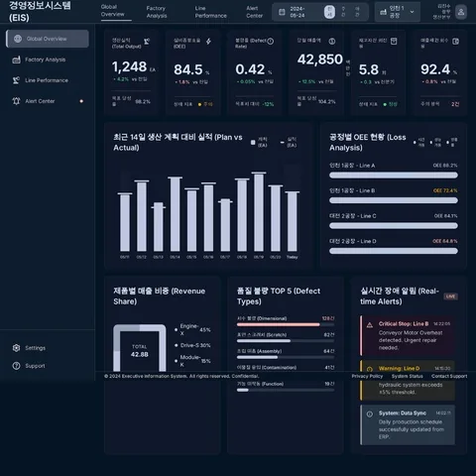Select the highlighted first shift option in date bar
Screen dimensions: 476x476
(329, 12)
